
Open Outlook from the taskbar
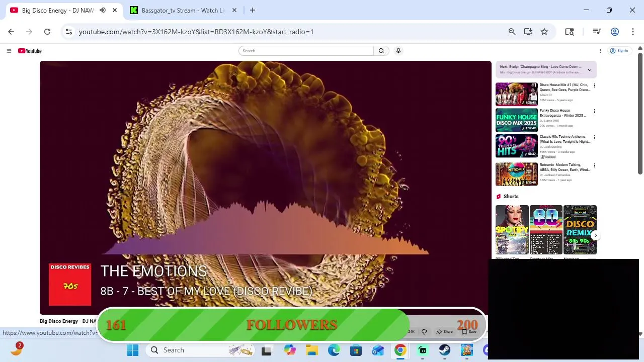point(378,350)
